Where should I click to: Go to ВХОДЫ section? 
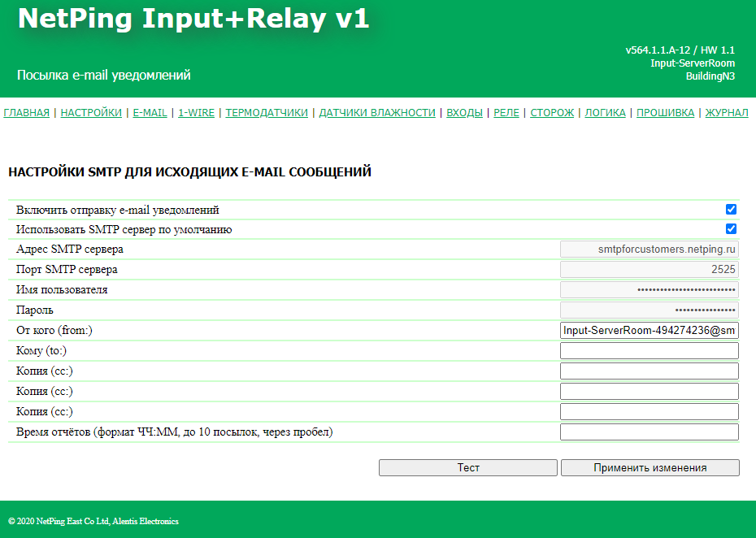(x=464, y=112)
